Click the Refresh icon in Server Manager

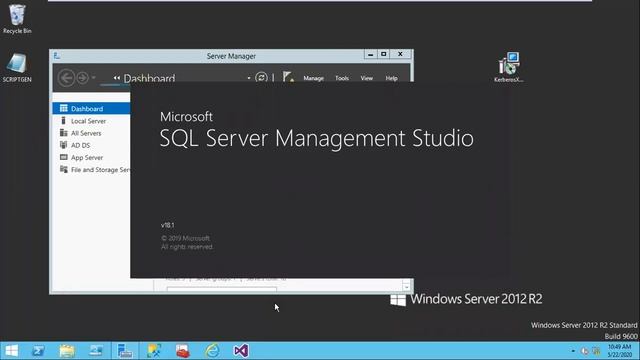[261, 78]
